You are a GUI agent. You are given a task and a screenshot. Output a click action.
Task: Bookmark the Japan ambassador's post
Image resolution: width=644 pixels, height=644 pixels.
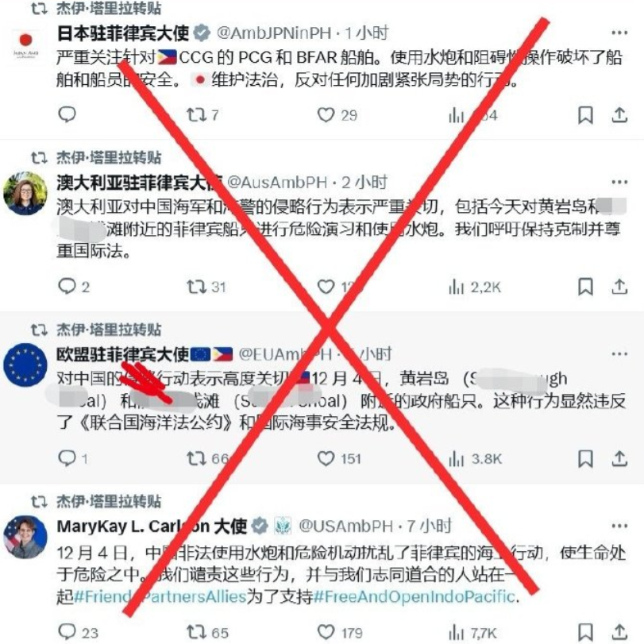coord(585,115)
